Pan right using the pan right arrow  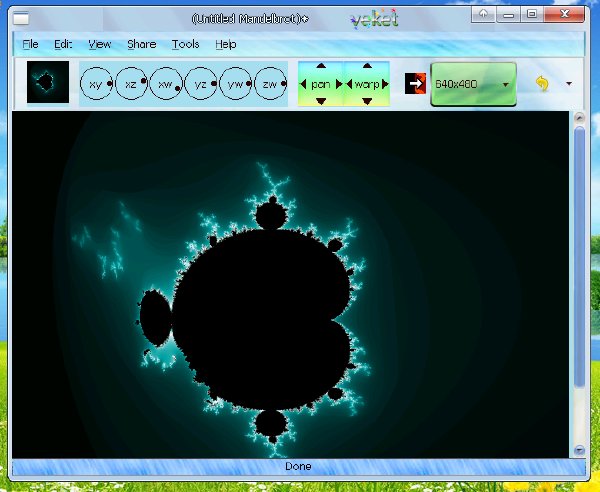pos(339,84)
